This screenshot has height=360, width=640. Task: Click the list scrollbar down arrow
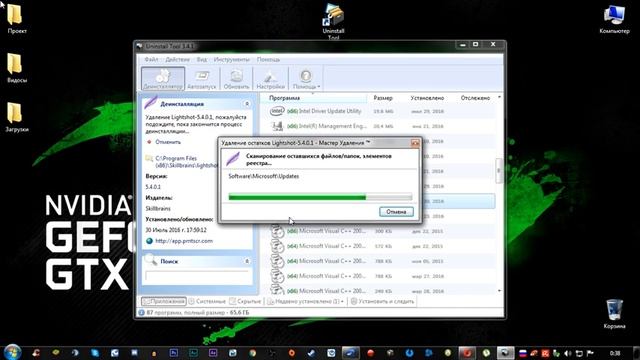point(499,291)
